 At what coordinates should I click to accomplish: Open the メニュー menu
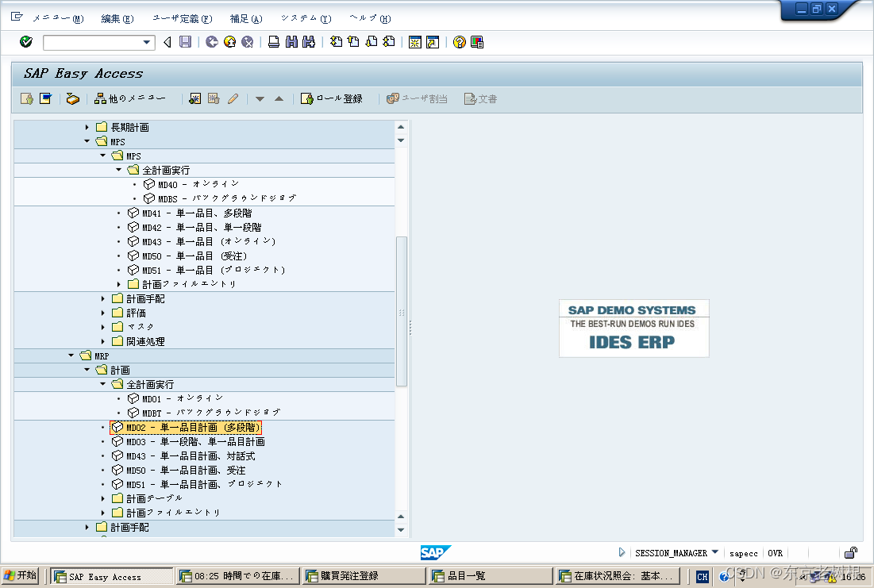[x=58, y=18]
